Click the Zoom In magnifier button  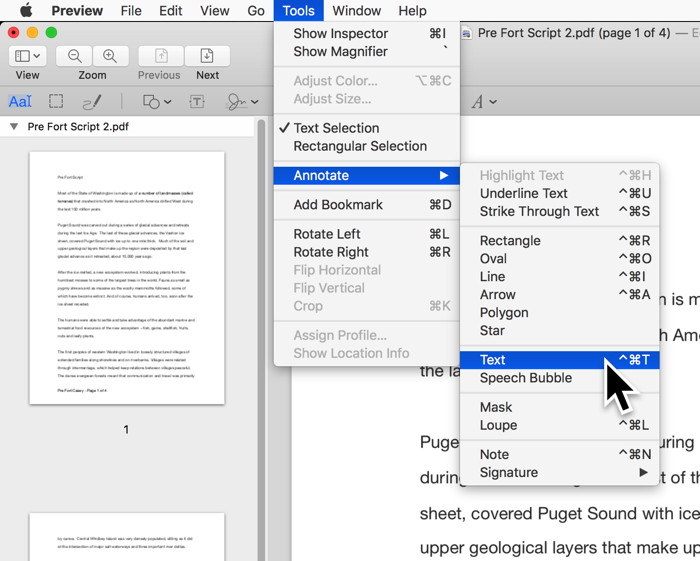(x=110, y=56)
